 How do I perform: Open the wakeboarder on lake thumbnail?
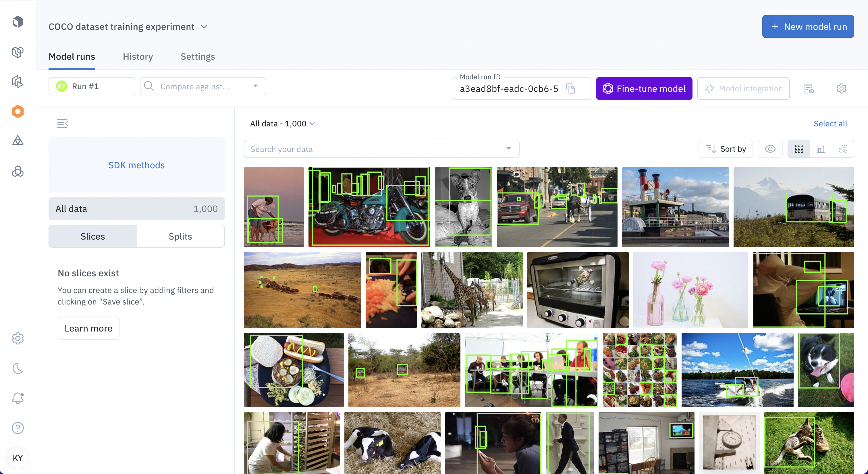coord(737,370)
